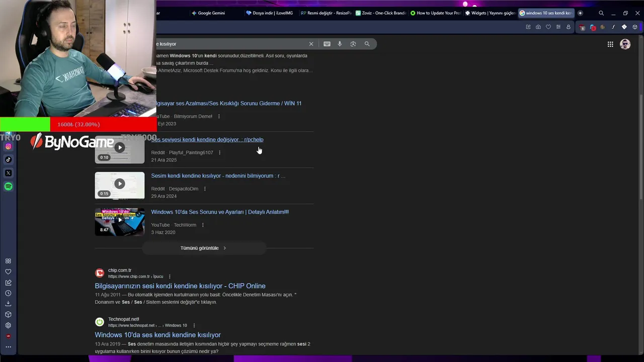Open downloads from the sidebar

click(8, 304)
